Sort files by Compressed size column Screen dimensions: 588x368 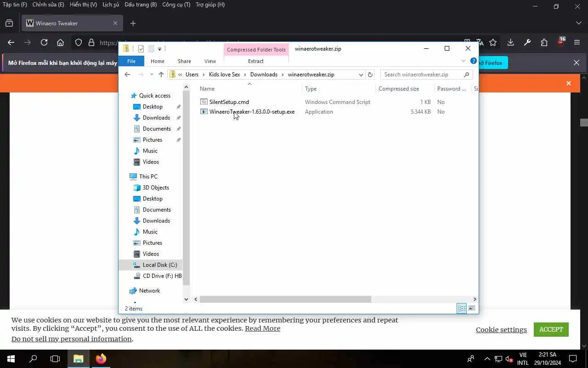[399, 89]
